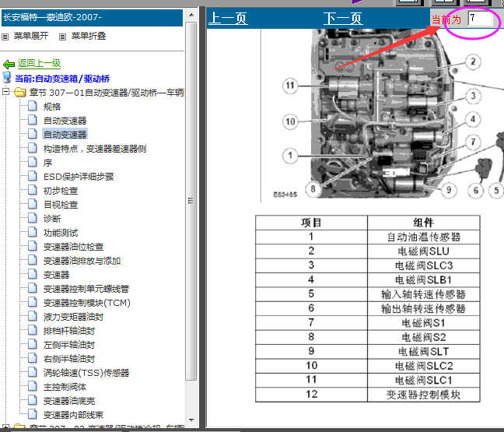Click the page icon beside 变速器控制模块(TCM)
The width and height of the screenshot is (504, 432).
coord(32,302)
